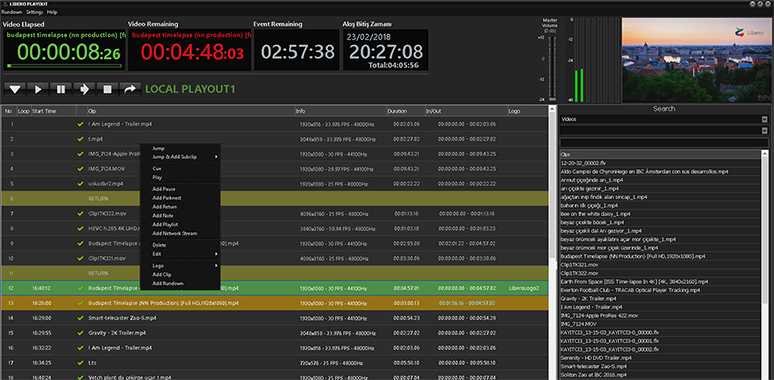Select 12-20-32_00002.flv in Clips list
774x380 pixels.
point(660,163)
